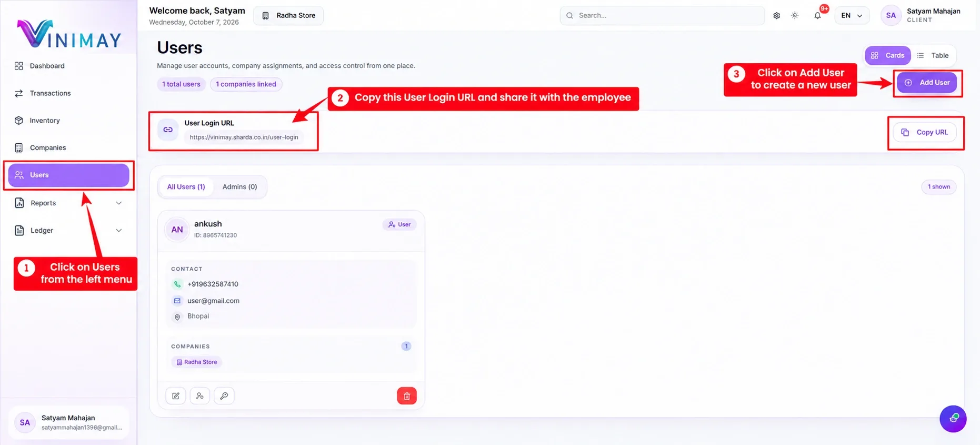Click the Ledger document icon

click(19, 231)
